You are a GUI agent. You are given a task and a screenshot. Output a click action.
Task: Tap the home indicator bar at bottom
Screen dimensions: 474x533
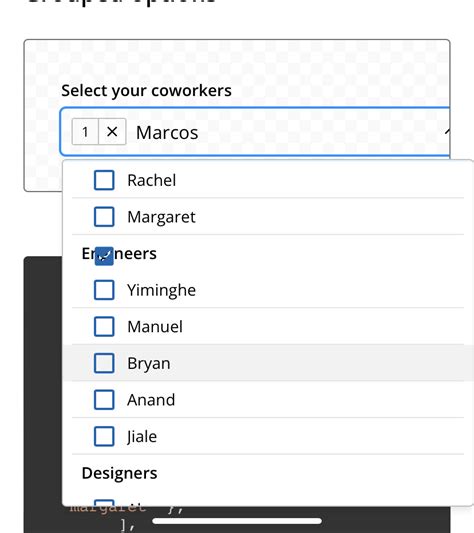tap(237, 521)
